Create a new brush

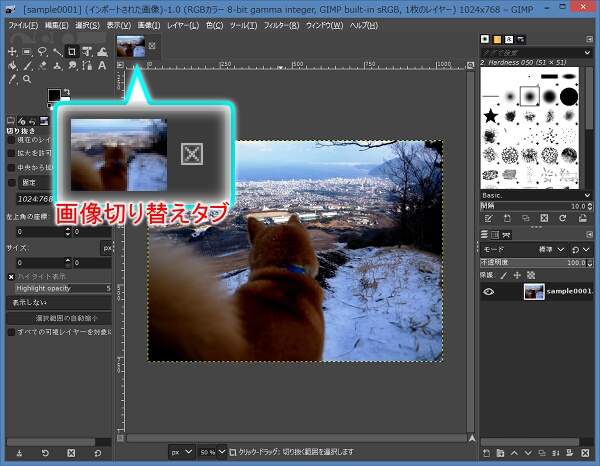[x=507, y=218]
